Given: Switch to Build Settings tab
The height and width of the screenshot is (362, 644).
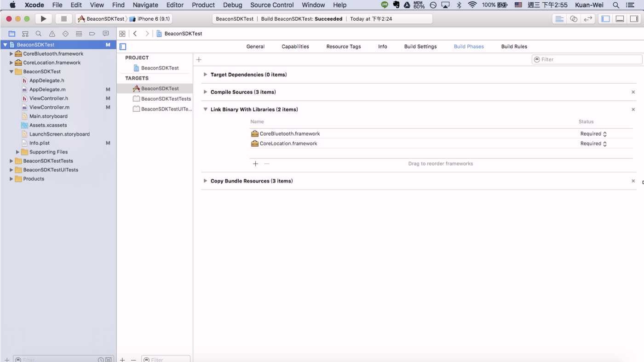Looking at the screenshot, I should [x=420, y=46].
